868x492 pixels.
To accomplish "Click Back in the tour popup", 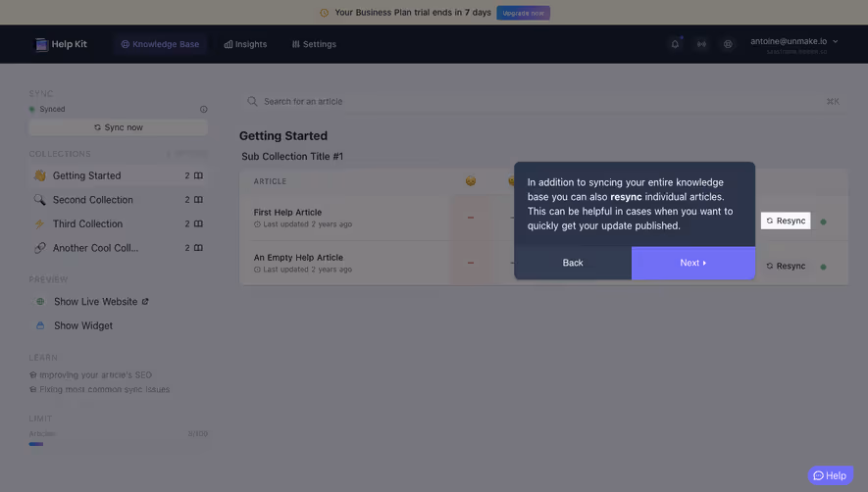I will pyautogui.click(x=573, y=263).
